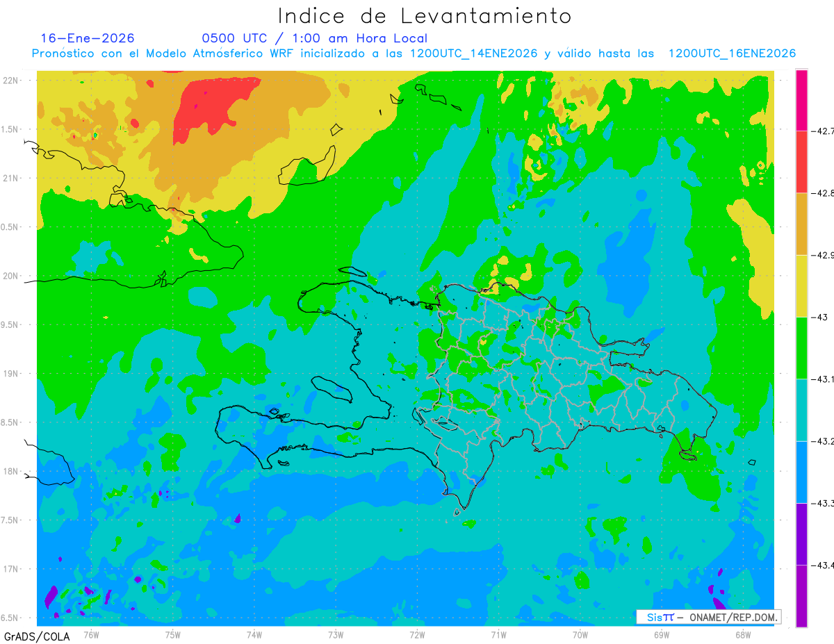Screen dimensions: 834x644
Task: Click the legend value '-42.8'
Action: click(x=822, y=193)
